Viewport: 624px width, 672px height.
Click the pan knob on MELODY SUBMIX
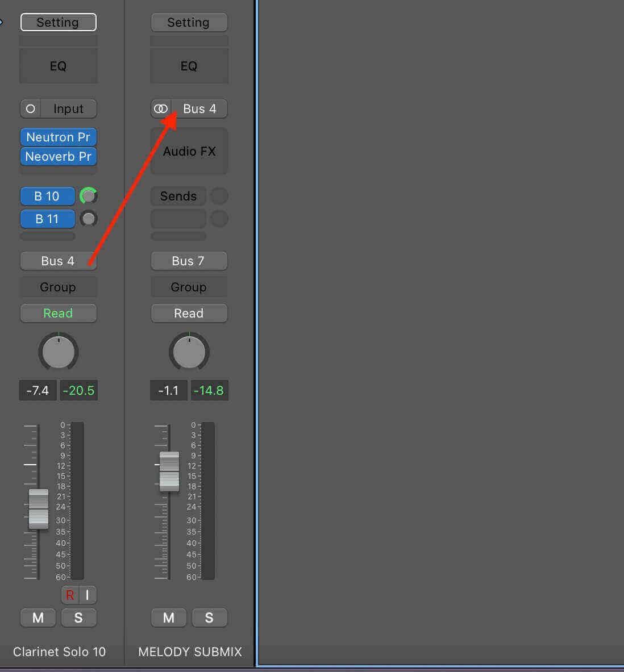point(189,352)
